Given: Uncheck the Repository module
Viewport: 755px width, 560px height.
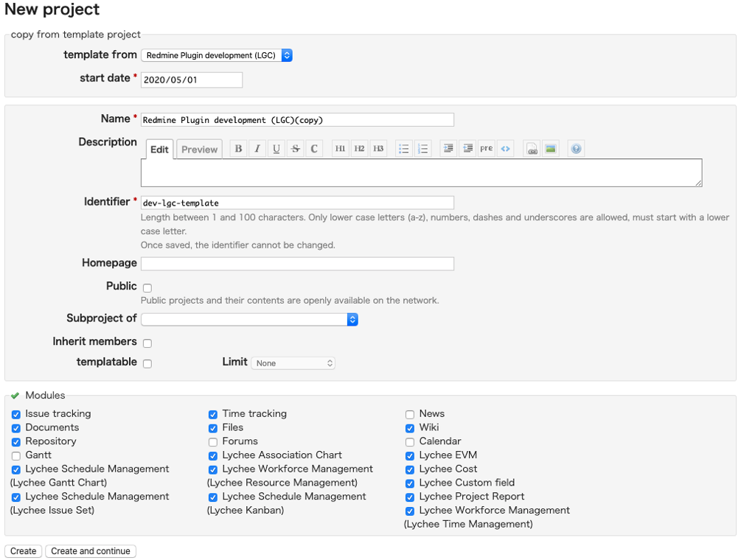Looking at the screenshot, I should (x=16, y=441).
